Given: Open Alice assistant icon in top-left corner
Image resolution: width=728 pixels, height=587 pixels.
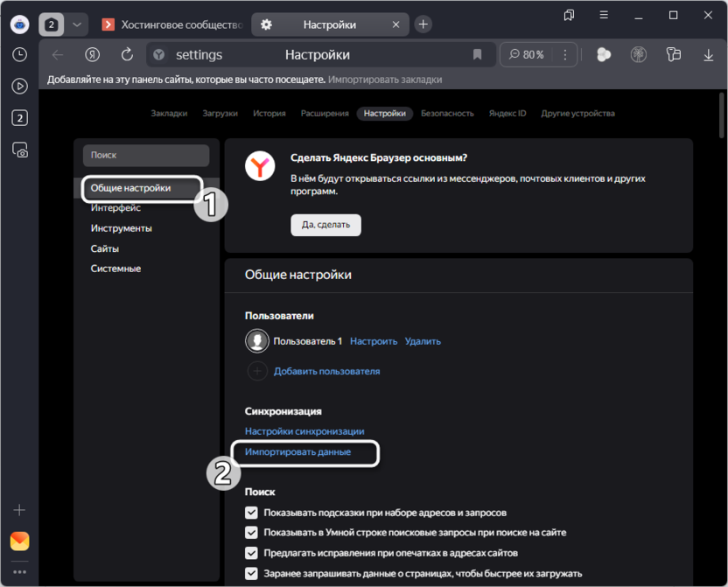Looking at the screenshot, I should 19,24.
